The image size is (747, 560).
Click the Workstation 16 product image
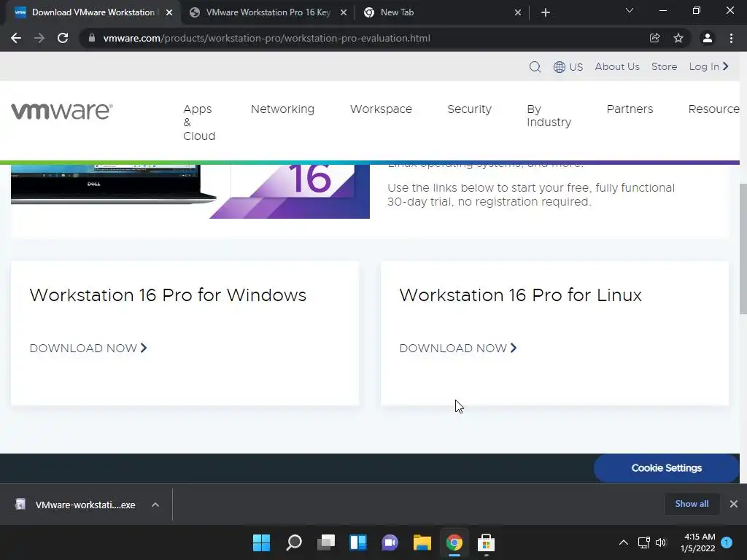(x=190, y=192)
